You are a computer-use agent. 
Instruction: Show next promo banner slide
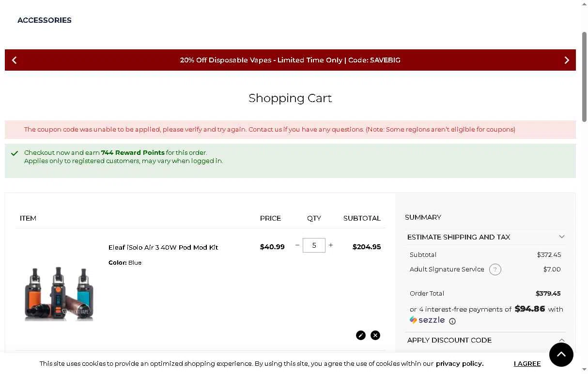point(567,60)
